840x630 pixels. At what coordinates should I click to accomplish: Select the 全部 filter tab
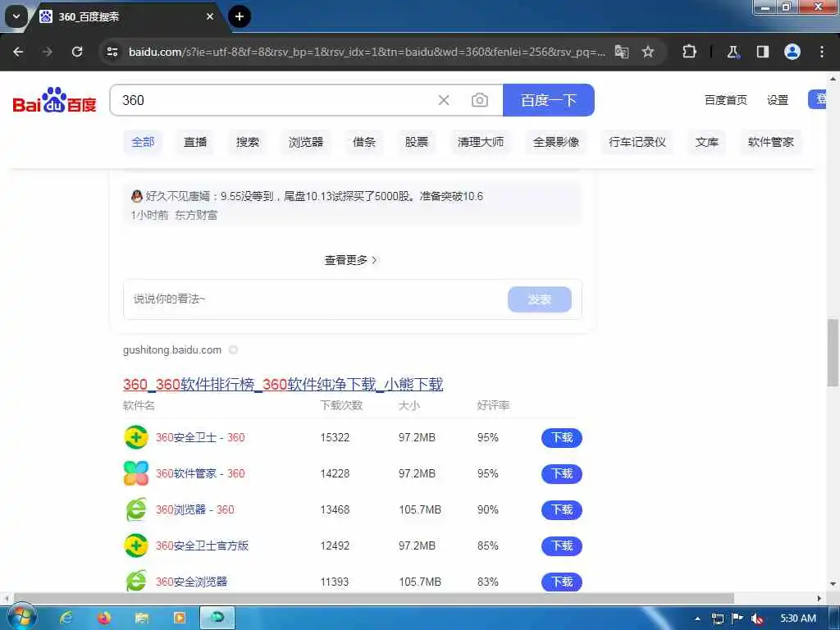point(143,142)
